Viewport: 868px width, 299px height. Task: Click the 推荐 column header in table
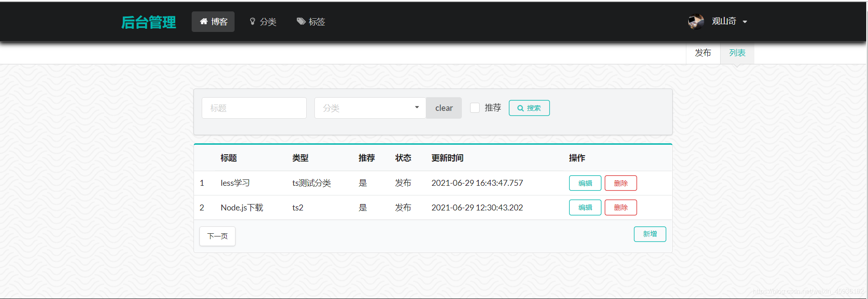(x=366, y=158)
